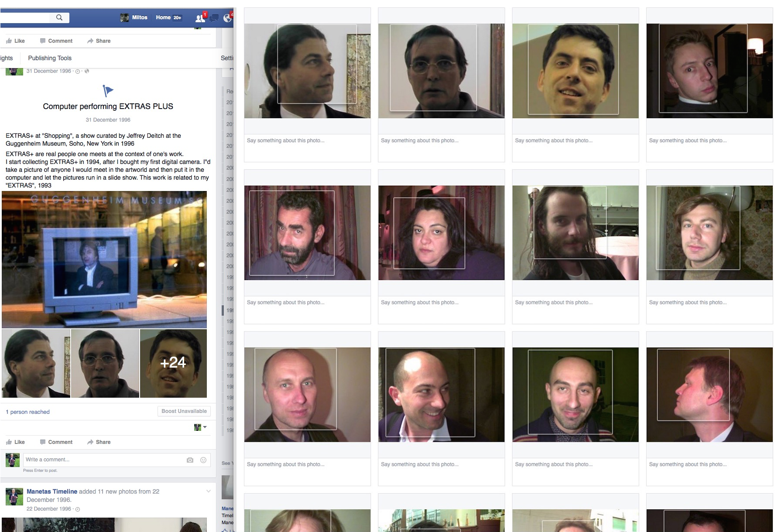Click clock icon beside 31 December 1996
The height and width of the screenshot is (532, 778).
(78, 72)
